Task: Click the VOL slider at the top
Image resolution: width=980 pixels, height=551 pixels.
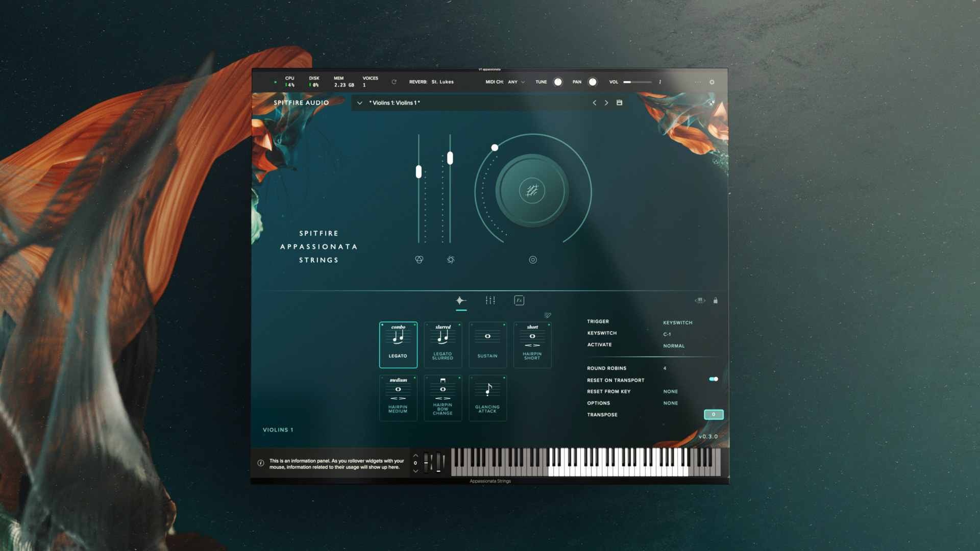Action: coord(637,82)
